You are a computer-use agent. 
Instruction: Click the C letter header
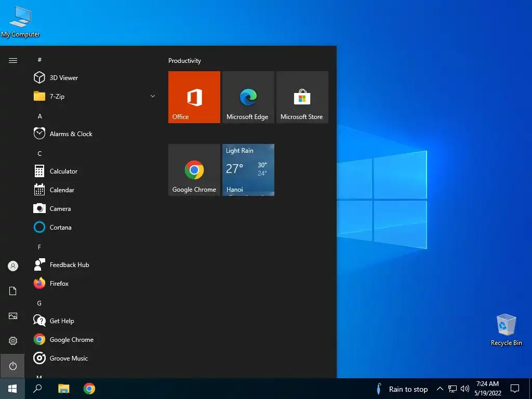39,153
